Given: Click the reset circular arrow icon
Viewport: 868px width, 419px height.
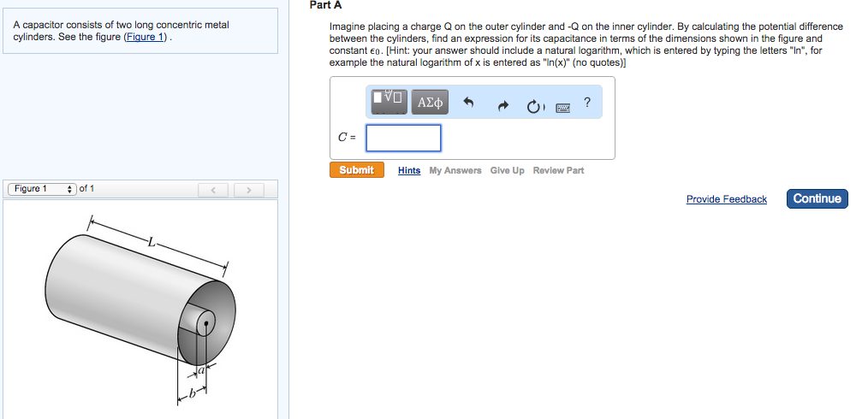Looking at the screenshot, I should click(534, 106).
